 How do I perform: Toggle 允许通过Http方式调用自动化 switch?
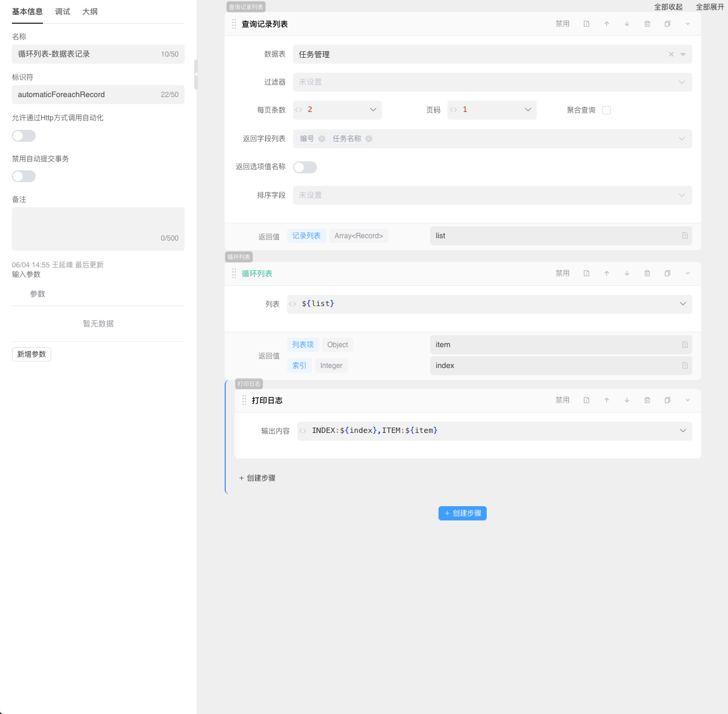click(24, 136)
